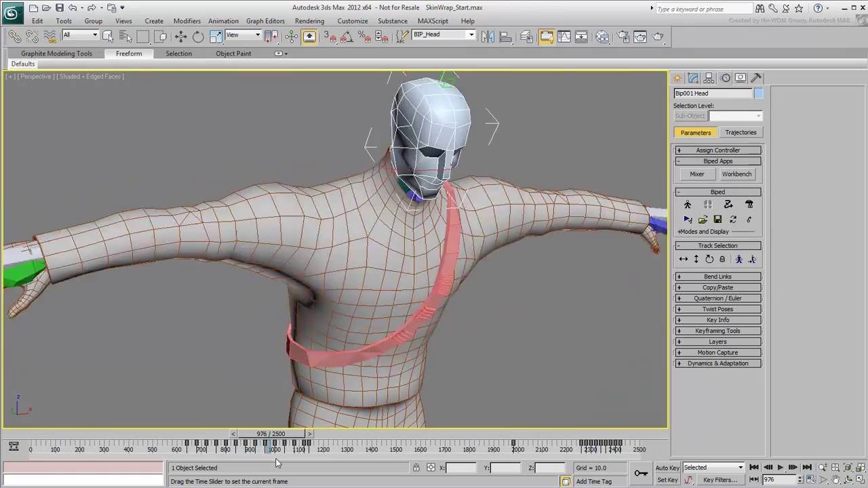The height and width of the screenshot is (488, 868).
Task: Select the Select and Move tool
Action: (180, 37)
